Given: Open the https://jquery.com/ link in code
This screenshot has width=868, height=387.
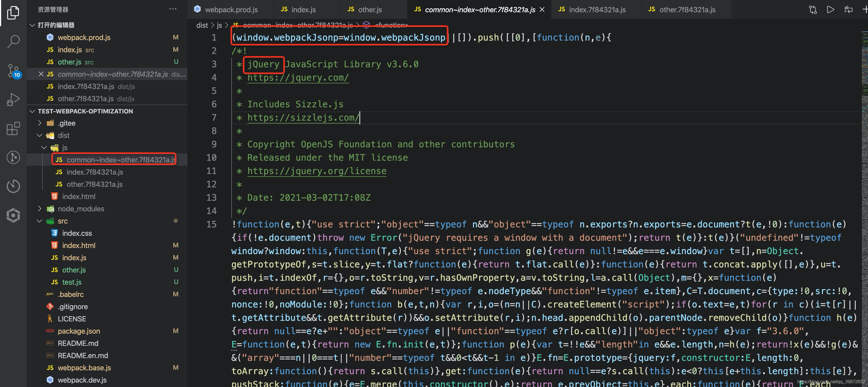Looking at the screenshot, I should tap(298, 78).
